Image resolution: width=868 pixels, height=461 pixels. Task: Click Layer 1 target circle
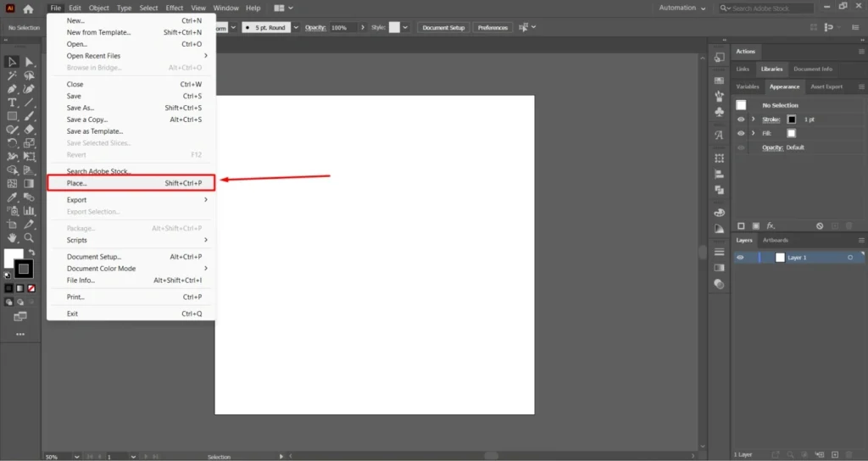point(850,258)
